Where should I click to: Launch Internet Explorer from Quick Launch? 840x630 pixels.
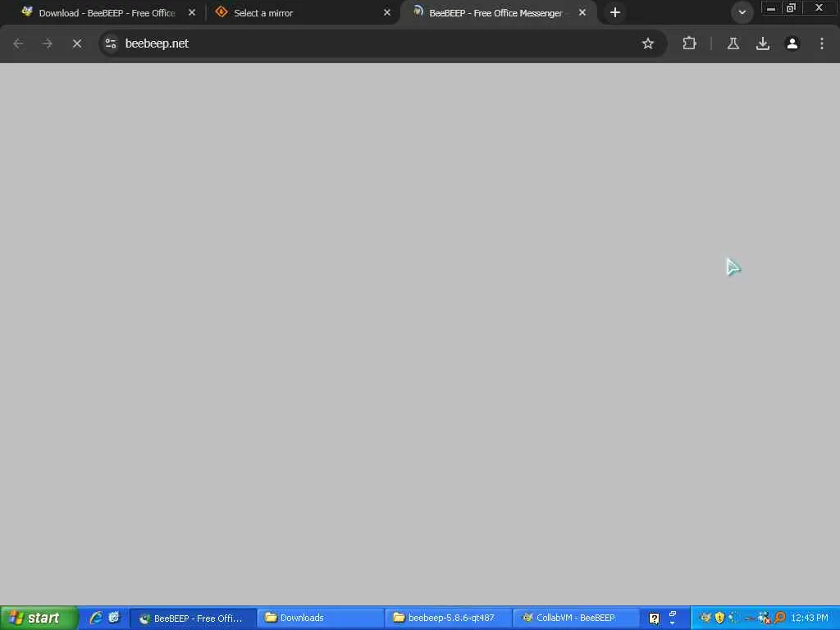click(96, 618)
